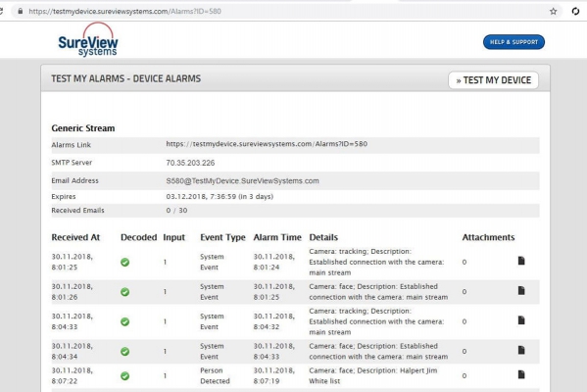
Task: Click green decoded checkmark of 8:04:33 row
Action: pyautogui.click(x=125, y=321)
